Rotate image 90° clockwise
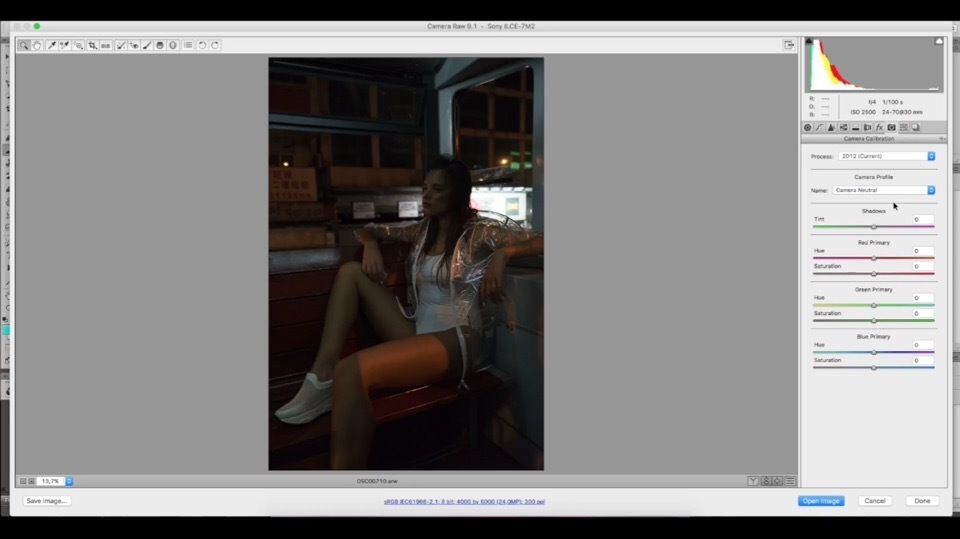Image resolution: width=960 pixels, height=539 pixels. coord(215,45)
